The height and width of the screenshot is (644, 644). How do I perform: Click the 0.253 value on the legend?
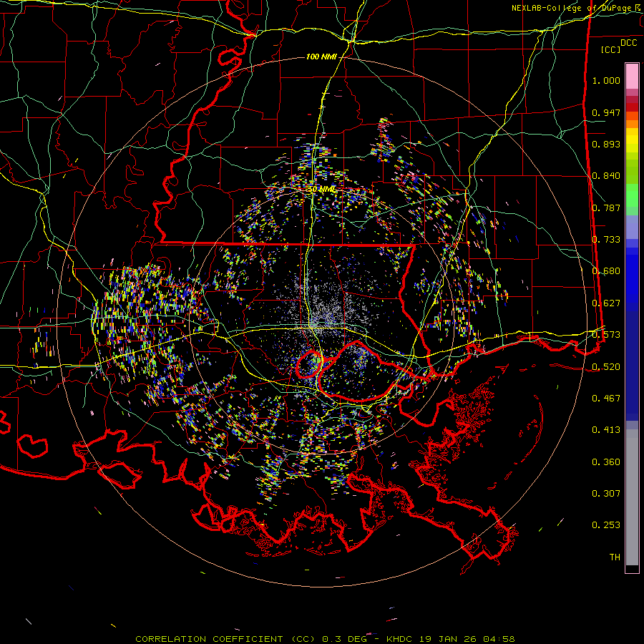(x=606, y=525)
